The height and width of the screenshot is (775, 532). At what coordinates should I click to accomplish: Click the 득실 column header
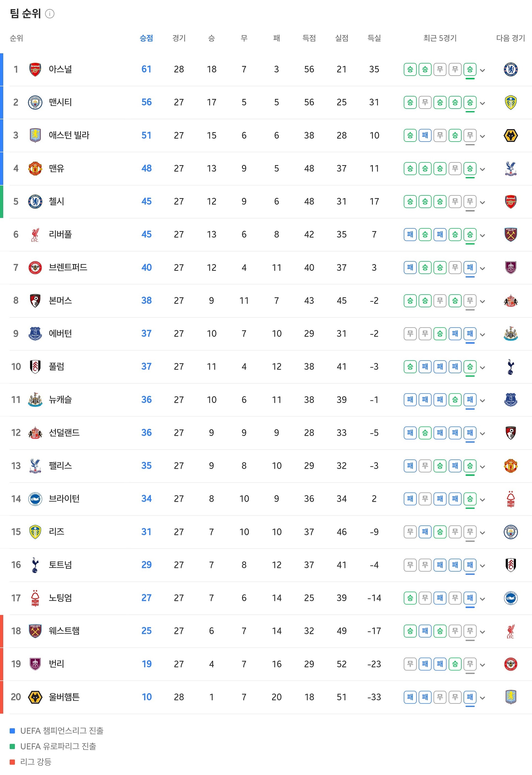pyautogui.click(x=374, y=38)
